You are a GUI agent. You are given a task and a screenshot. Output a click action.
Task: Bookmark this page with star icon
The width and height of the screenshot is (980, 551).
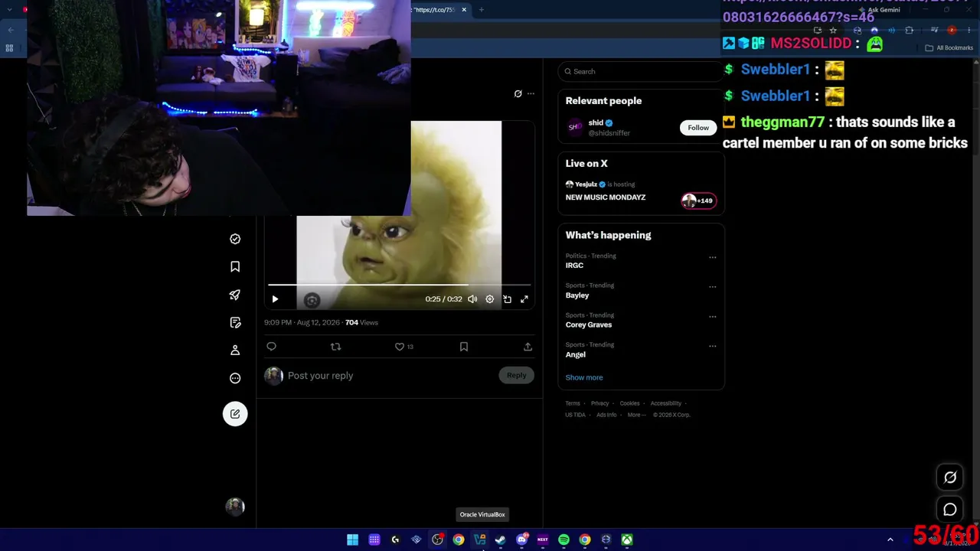(833, 31)
